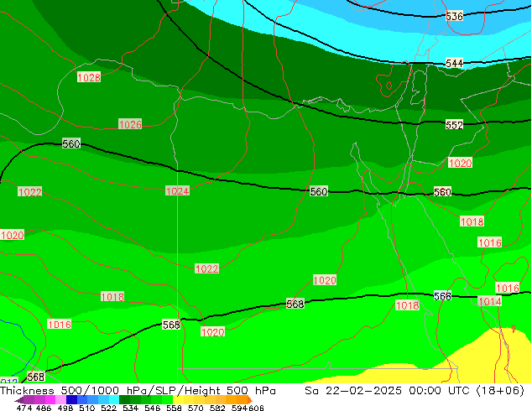This screenshot has height=411, width=532.
Task: Click the 570 legend scale value
Action: click(196, 408)
